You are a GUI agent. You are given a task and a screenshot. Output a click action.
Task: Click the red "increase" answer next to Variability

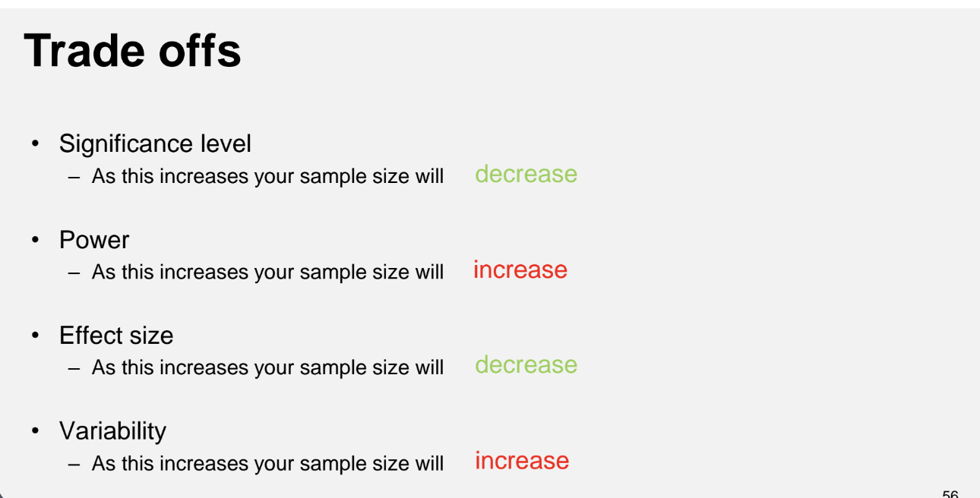[522, 461]
